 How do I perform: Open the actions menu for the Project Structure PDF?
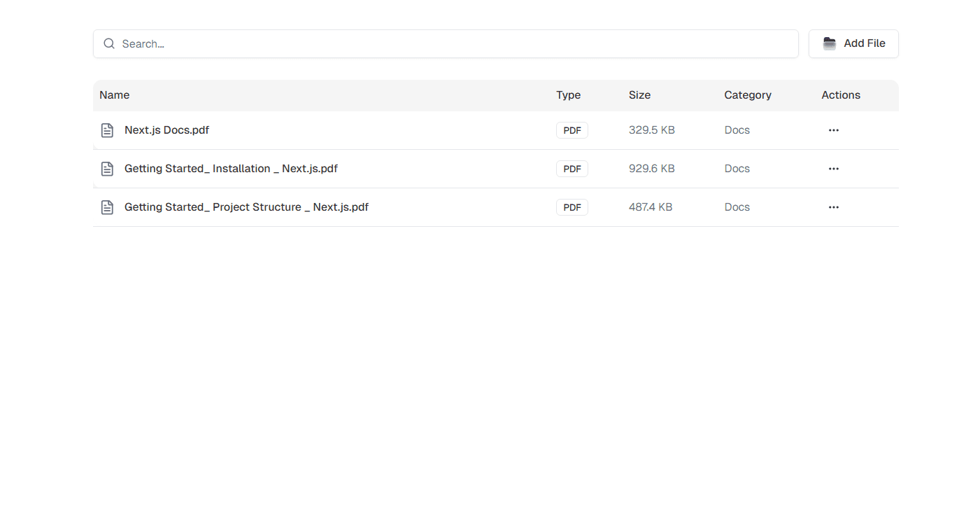[x=833, y=207]
